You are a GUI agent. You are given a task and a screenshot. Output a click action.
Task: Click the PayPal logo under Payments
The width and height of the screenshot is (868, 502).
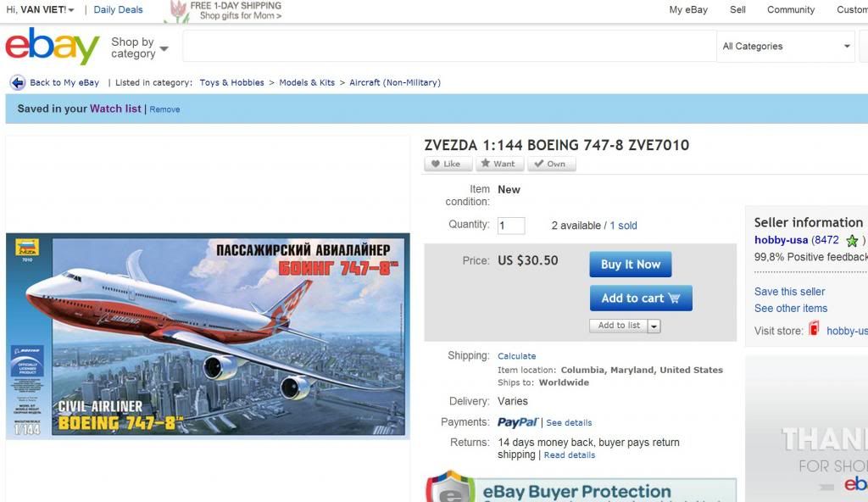pos(518,422)
